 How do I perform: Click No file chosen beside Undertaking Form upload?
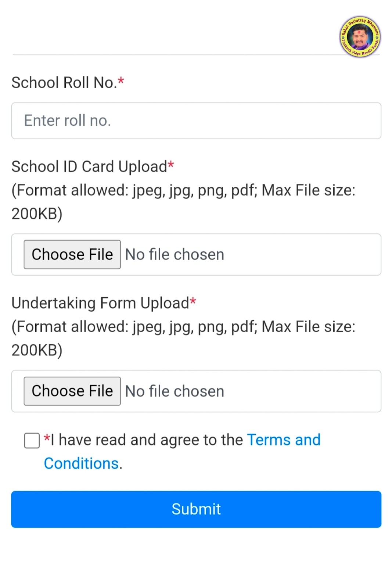tap(175, 391)
